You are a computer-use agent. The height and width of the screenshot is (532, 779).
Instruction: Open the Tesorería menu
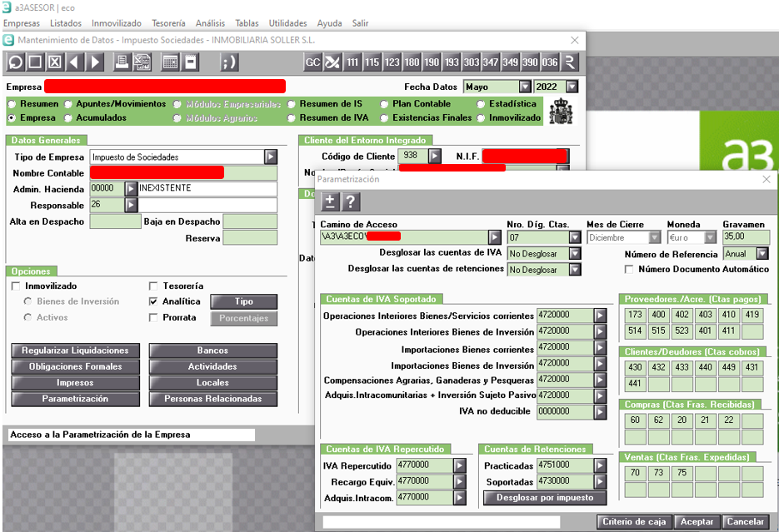(x=168, y=23)
